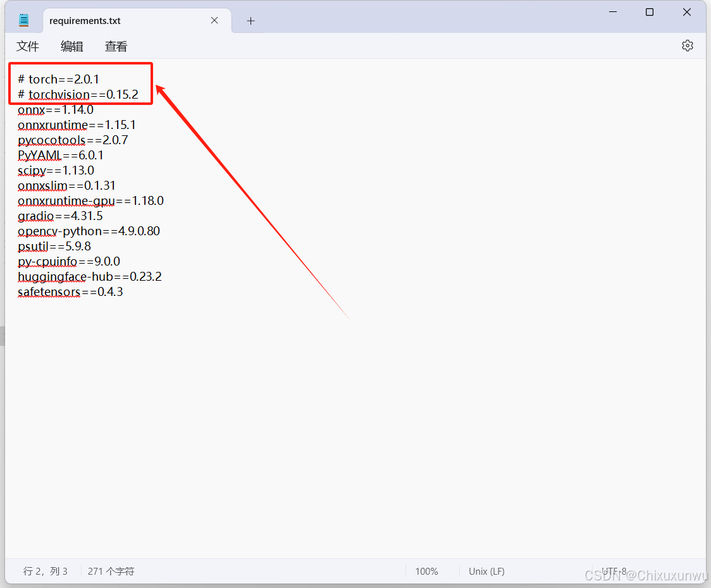Click the 271 个字符 character count

(x=111, y=571)
